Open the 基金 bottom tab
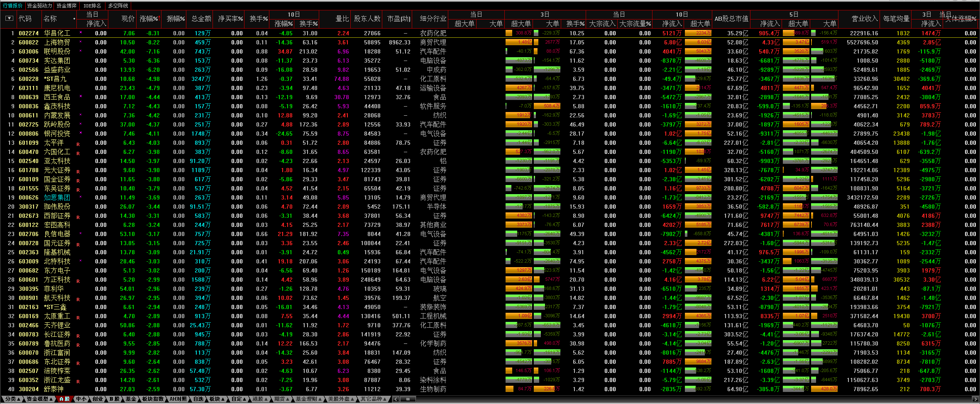The width and height of the screenshot is (980, 404). pyautogui.click(x=131, y=399)
